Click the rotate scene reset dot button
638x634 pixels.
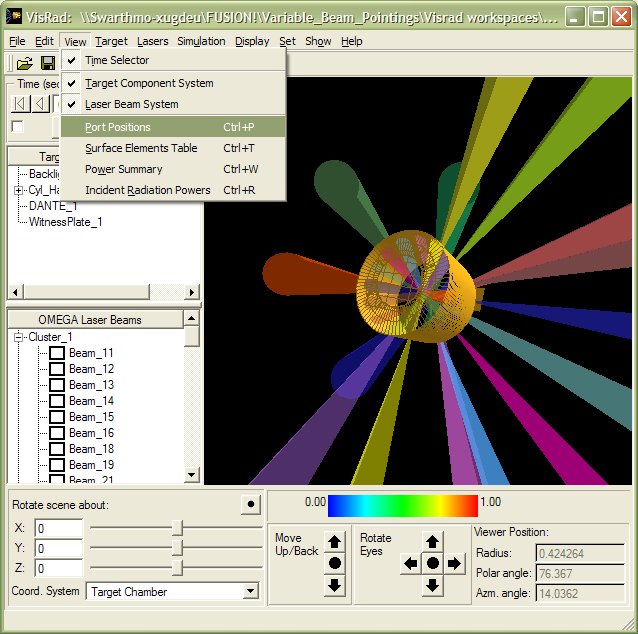click(x=250, y=505)
